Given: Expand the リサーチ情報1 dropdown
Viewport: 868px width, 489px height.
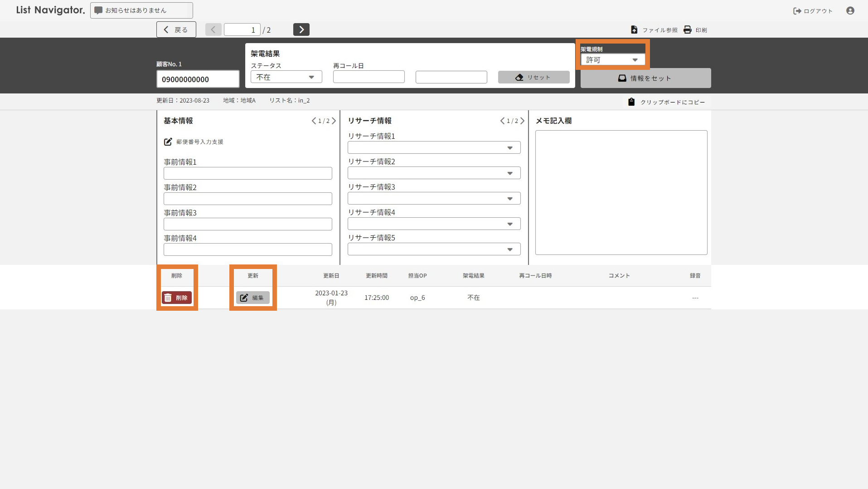Looking at the screenshot, I should tap(434, 148).
